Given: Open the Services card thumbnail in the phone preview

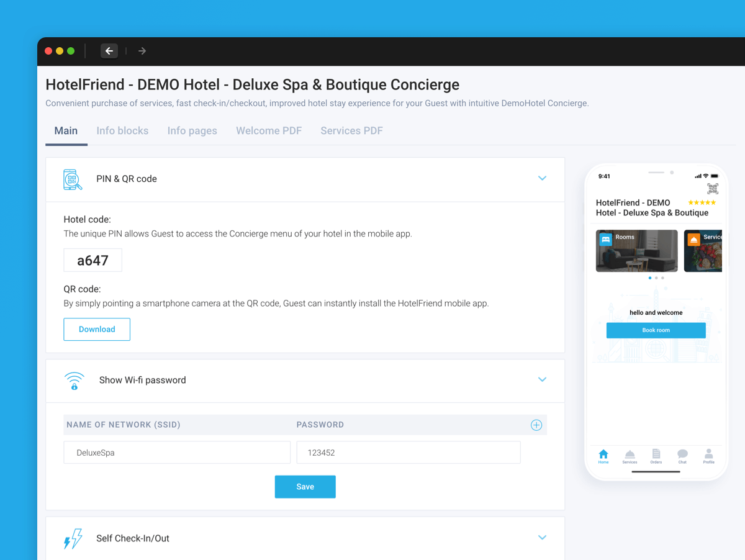Looking at the screenshot, I should [703, 251].
